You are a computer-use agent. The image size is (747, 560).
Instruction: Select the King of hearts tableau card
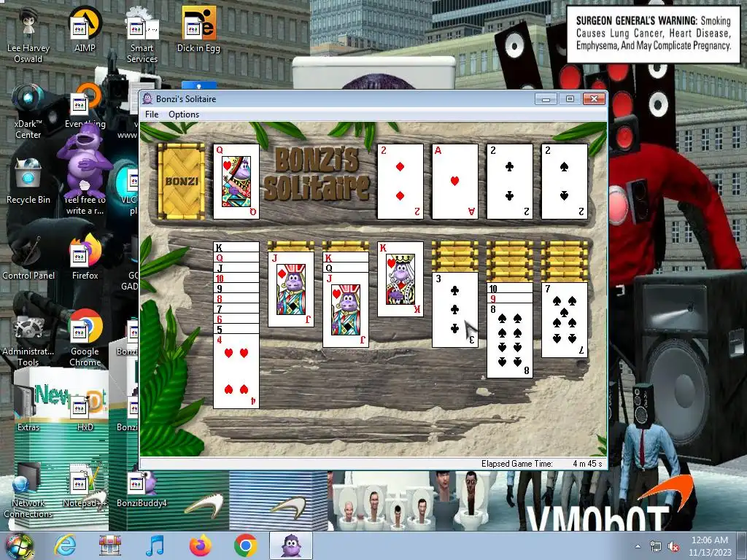[400, 279]
